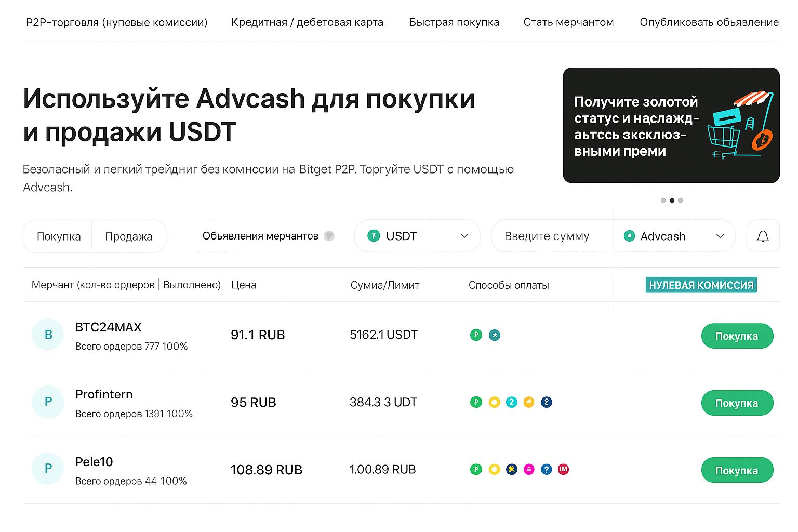Click the dark blue payment icon in Profintern row
This screenshot has height=532, width=798.
[546, 402]
